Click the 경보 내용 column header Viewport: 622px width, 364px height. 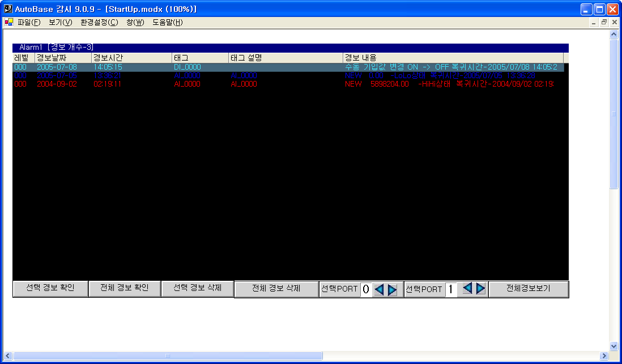coord(453,58)
